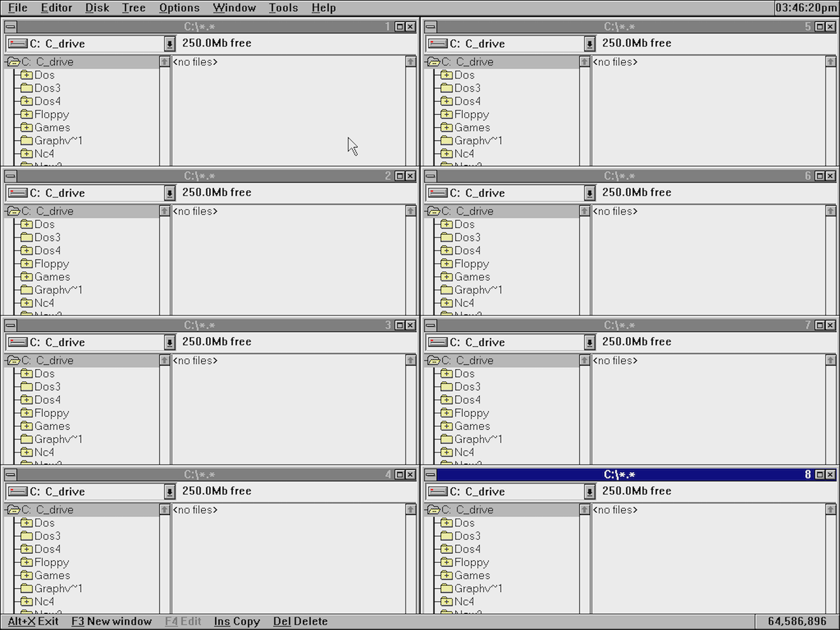The width and height of the screenshot is (840, 630).
Task: Open the Tools menu
Action: coord(283,8)
